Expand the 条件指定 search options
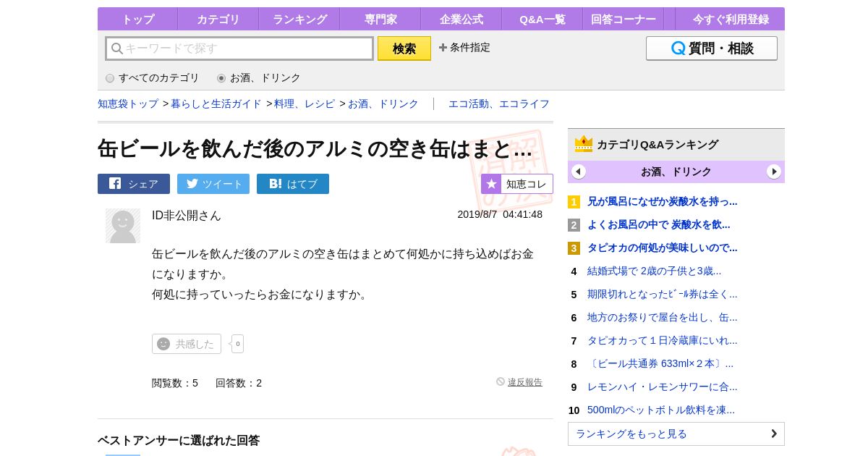This screenshot has width=868, height=456. pyautogui.click(x=464, y=47)
